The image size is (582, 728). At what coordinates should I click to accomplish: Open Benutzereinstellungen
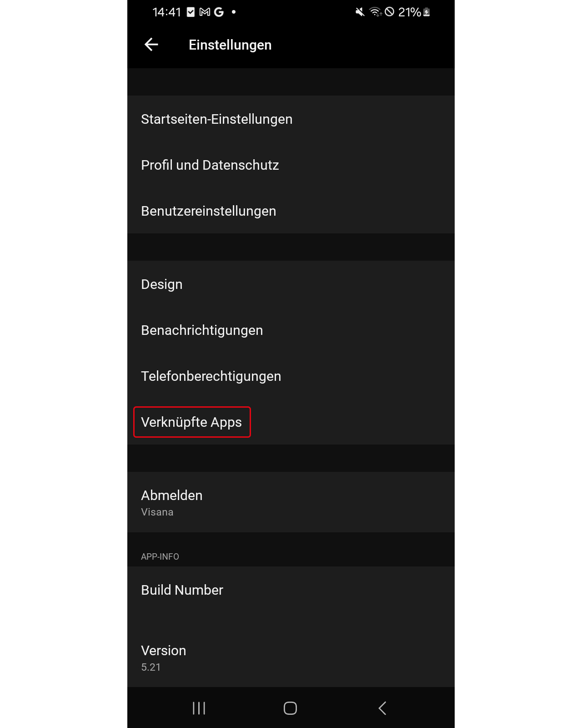(x=291, y=211)
